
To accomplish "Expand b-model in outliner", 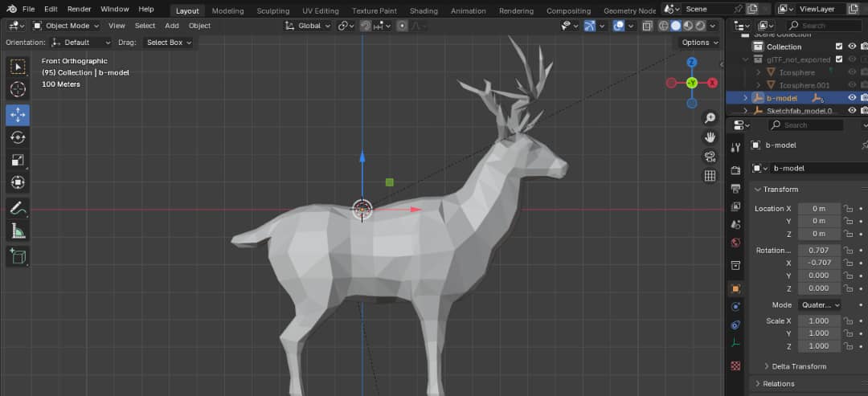I will coord(746,98).
